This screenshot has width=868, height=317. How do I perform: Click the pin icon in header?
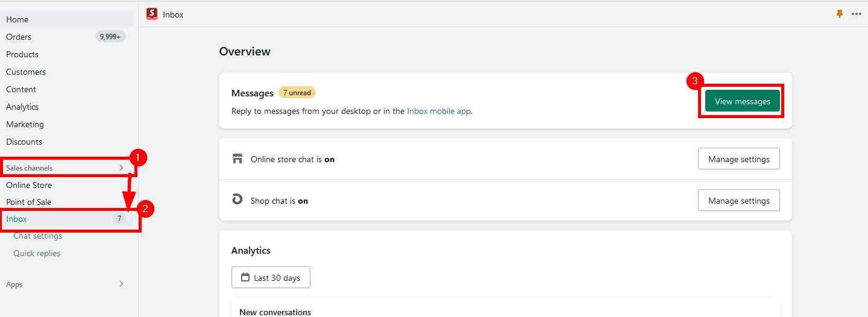point(840,14)
